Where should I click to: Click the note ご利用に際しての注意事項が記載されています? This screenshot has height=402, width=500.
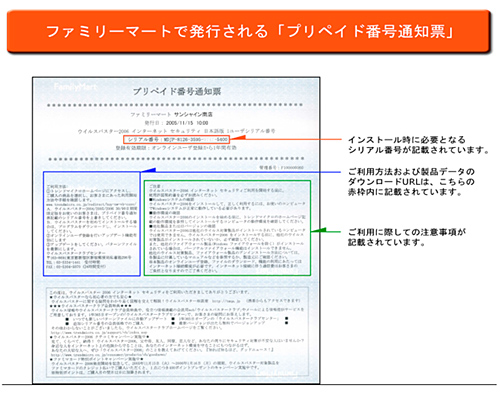(407, 237)
